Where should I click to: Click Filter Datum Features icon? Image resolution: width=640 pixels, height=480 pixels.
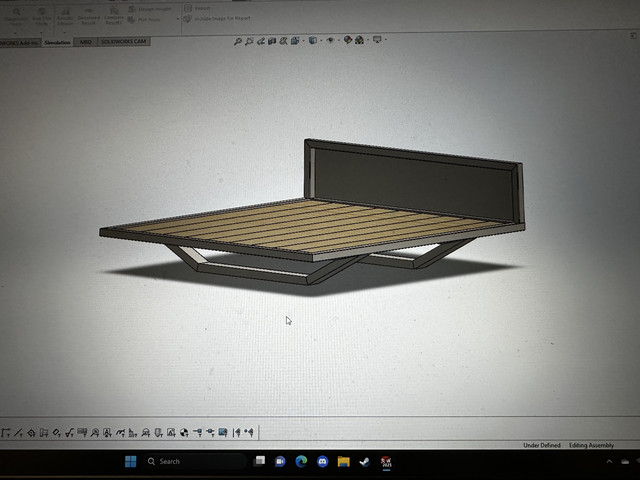coord(107,433)
